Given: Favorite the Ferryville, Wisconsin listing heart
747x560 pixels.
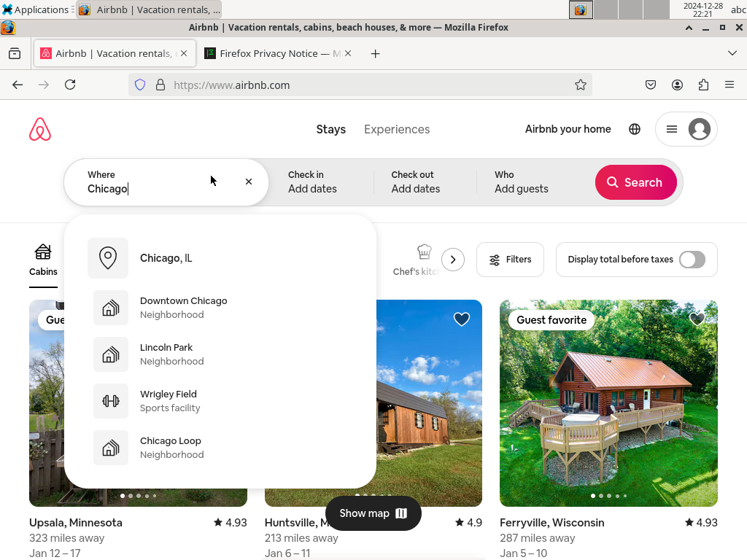Looking at the screenshot, I should tap(697, 319).
